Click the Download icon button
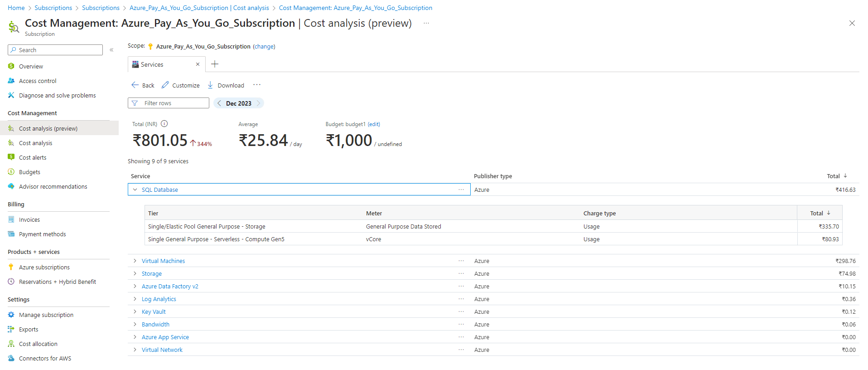 (226, 85)
